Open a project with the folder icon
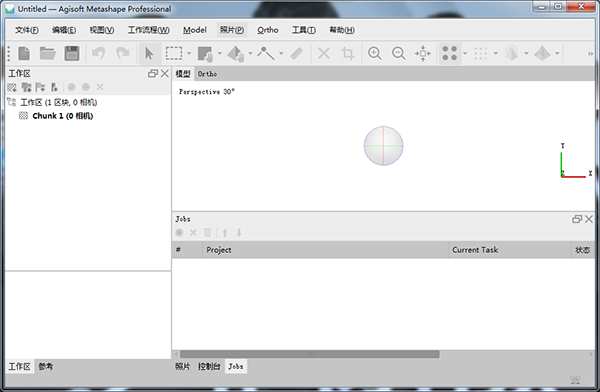Viewport: 600px width, 392px height. (x=47, y=53)
